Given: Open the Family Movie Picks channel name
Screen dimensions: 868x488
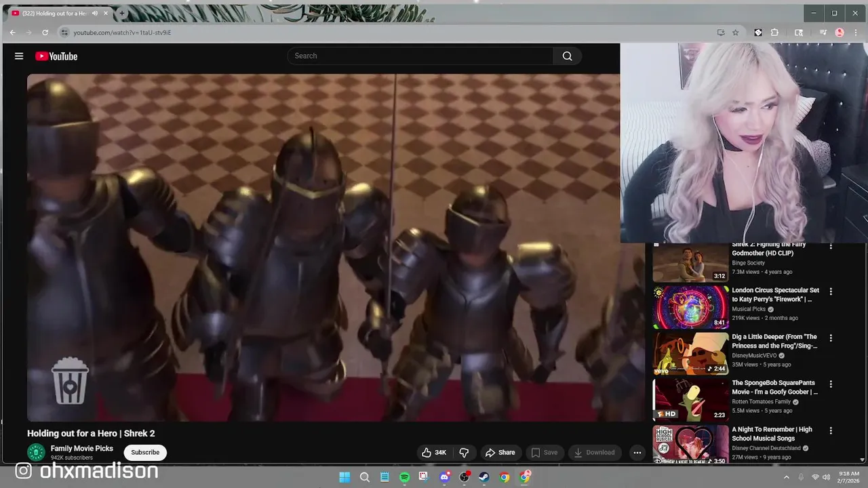Looking at the screenshot, I should (82, 449).
